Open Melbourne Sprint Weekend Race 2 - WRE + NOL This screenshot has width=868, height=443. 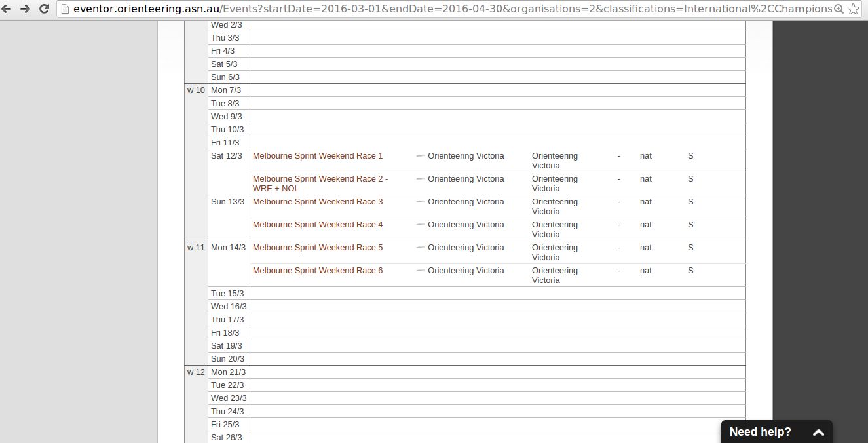(x=320, y=183)
